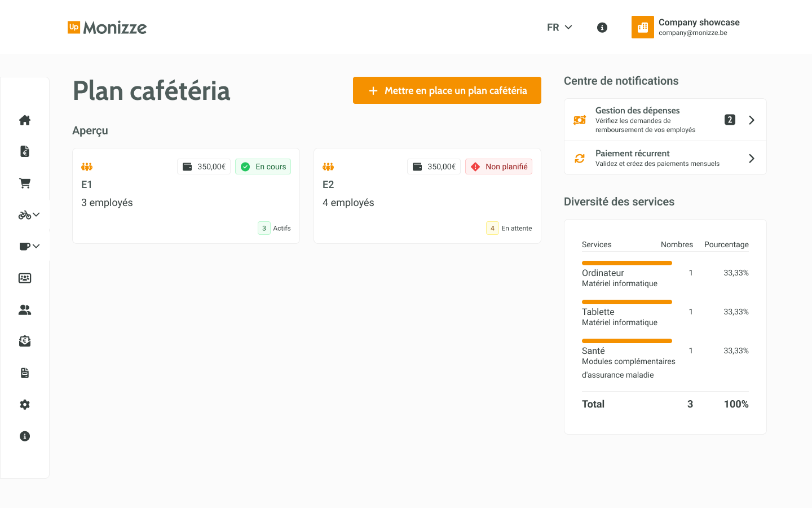Expand the coffee mug sidebar chevron
This screenshot has height=508, width=812.
tap(35, 246)
